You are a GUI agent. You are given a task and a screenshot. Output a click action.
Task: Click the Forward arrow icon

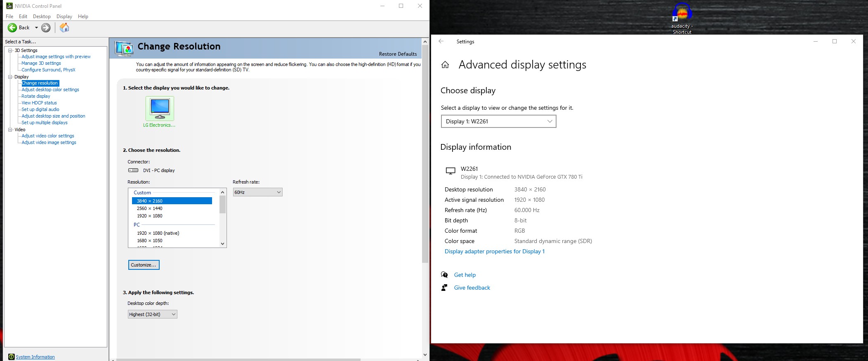[46, 28]
